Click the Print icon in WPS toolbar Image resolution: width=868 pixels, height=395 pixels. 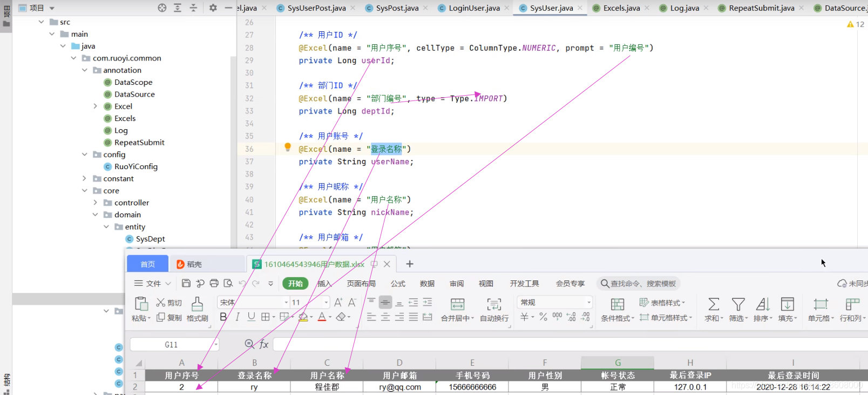point(214,283)
